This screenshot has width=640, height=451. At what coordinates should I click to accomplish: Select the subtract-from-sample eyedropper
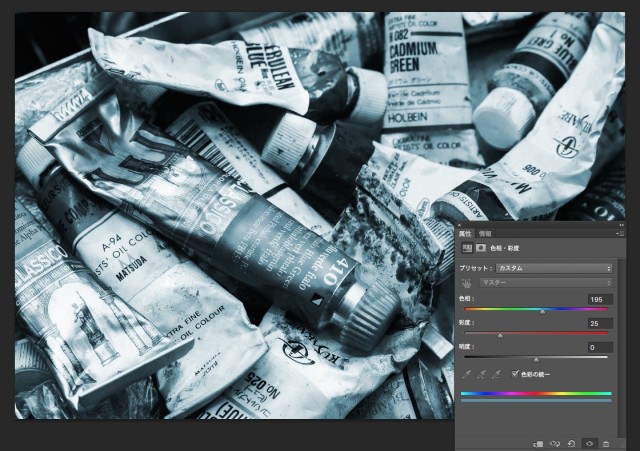click(x=497, y=373)
